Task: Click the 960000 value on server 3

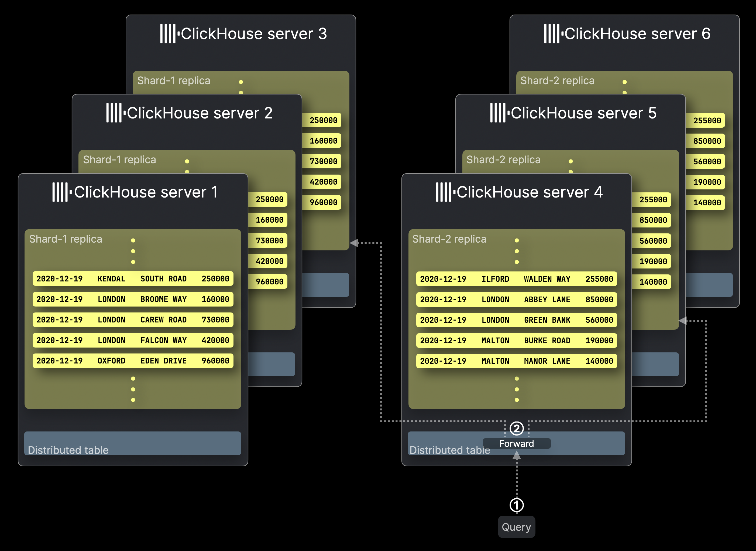Action: click(323, 202)
